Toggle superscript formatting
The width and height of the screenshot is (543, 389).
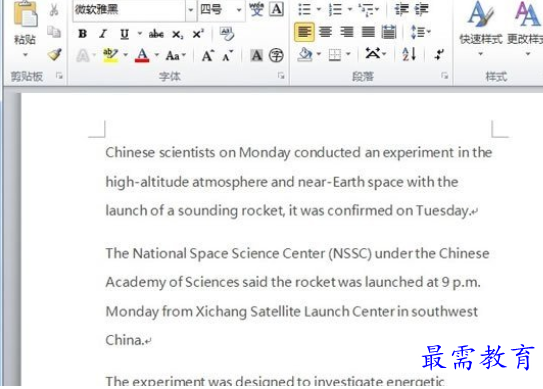tap(198, 34)
